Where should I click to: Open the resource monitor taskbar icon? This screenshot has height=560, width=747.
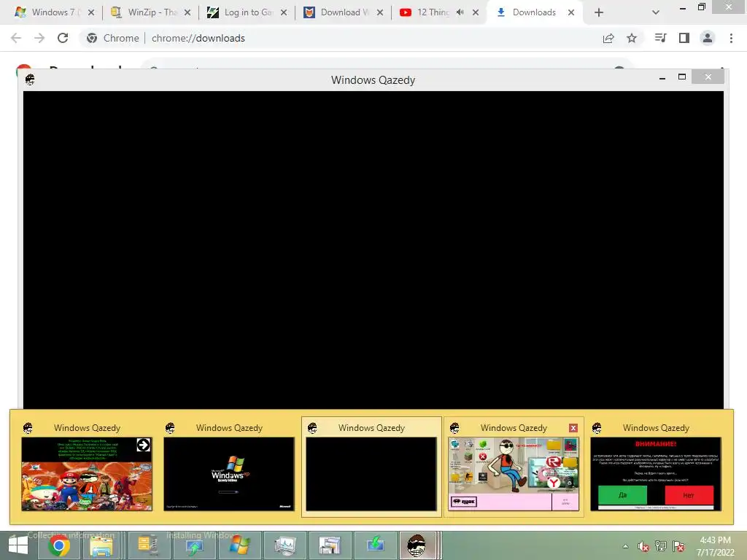pos(285,545)
